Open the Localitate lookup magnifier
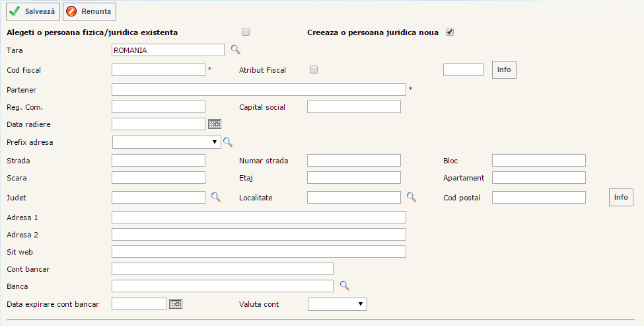The width and height of the screenshot is (644, 326). click(411, 196)
